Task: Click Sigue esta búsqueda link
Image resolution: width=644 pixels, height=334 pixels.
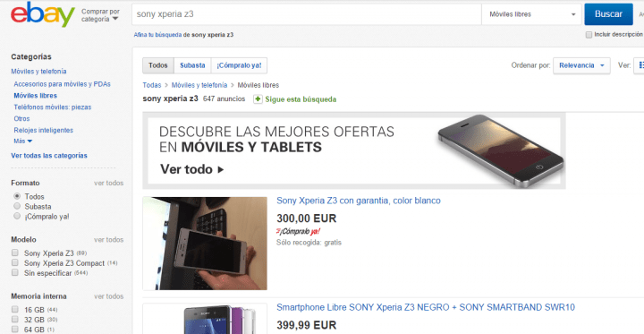Action: click(x=301, y=99)
